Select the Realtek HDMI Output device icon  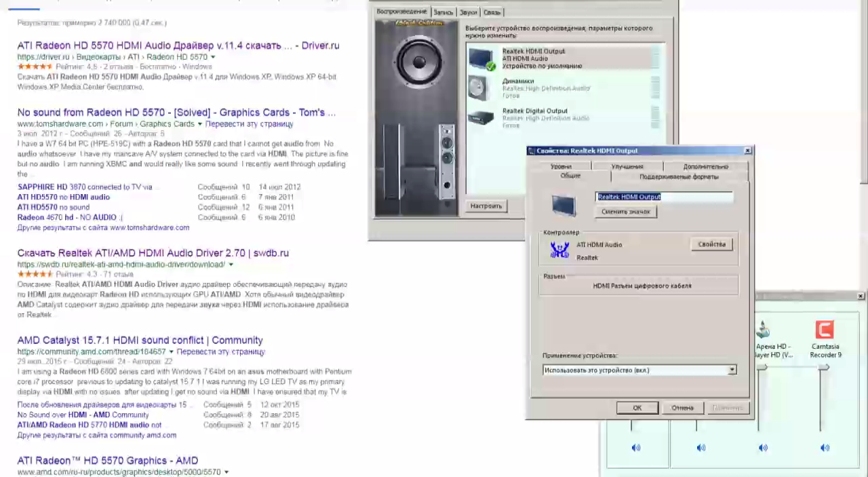481,58
